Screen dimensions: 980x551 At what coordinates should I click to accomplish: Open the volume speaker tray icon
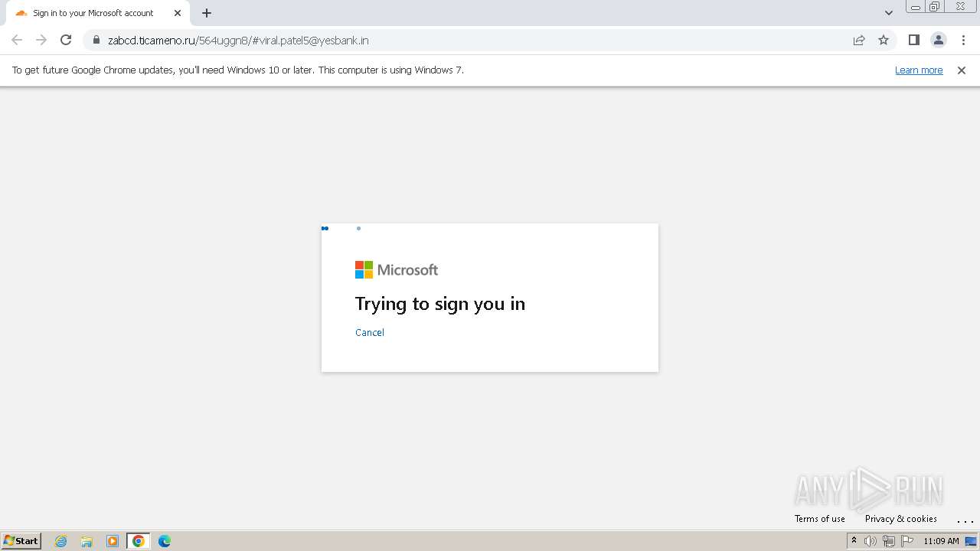871,541
